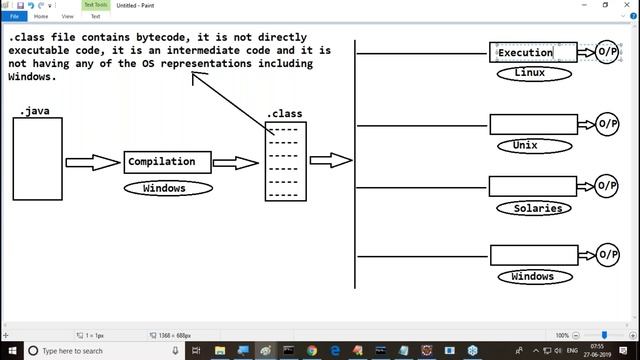This screenshot has height=360, width=640.
Task: Click the Paint Help question mark icon
Action: 633,16
